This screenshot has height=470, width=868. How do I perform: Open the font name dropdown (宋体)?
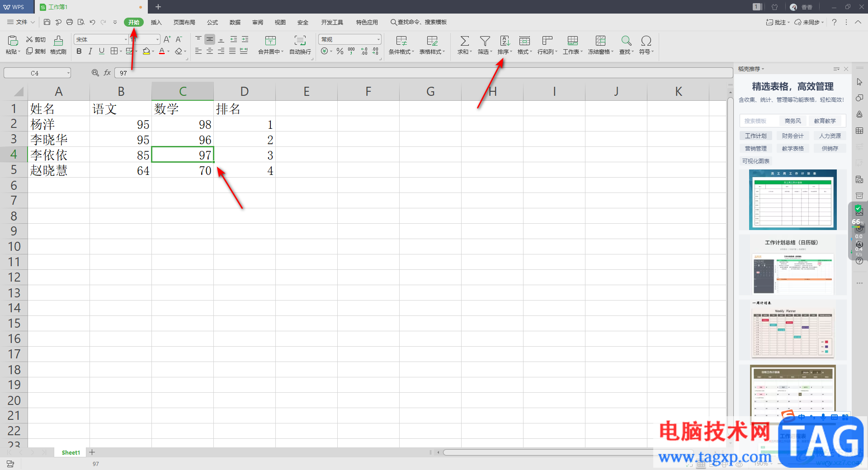coord(126,40)
